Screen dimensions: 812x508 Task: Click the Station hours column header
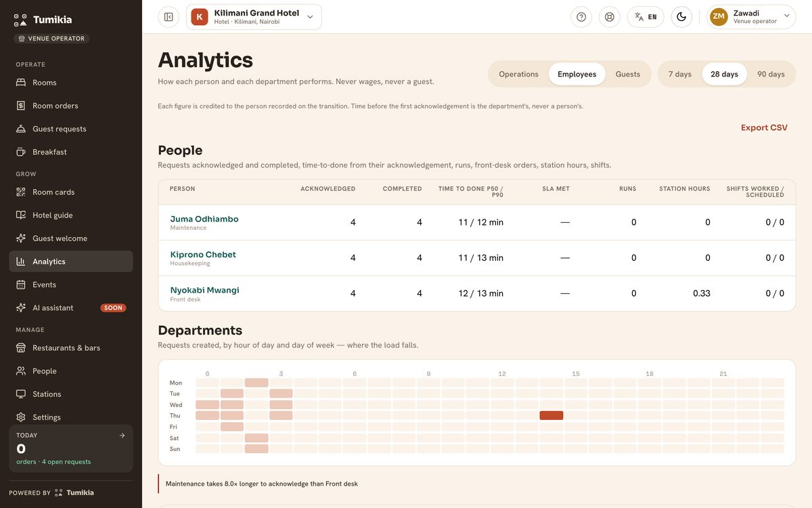[x=685, y=189]
